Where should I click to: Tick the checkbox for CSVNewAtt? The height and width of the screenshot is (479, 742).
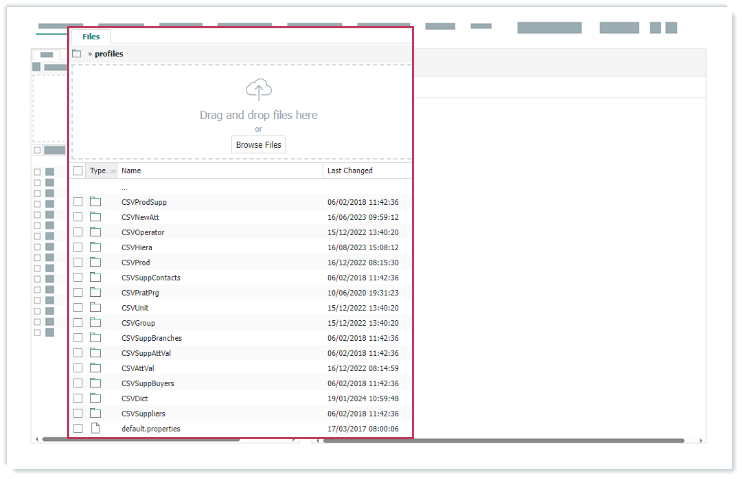point(78,217)
